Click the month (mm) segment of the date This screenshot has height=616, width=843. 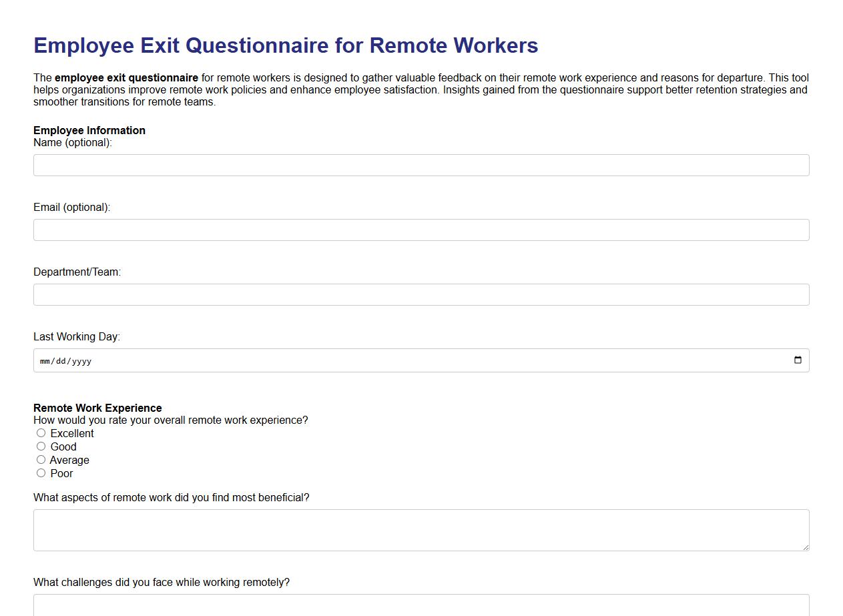(x=44, y=360)
